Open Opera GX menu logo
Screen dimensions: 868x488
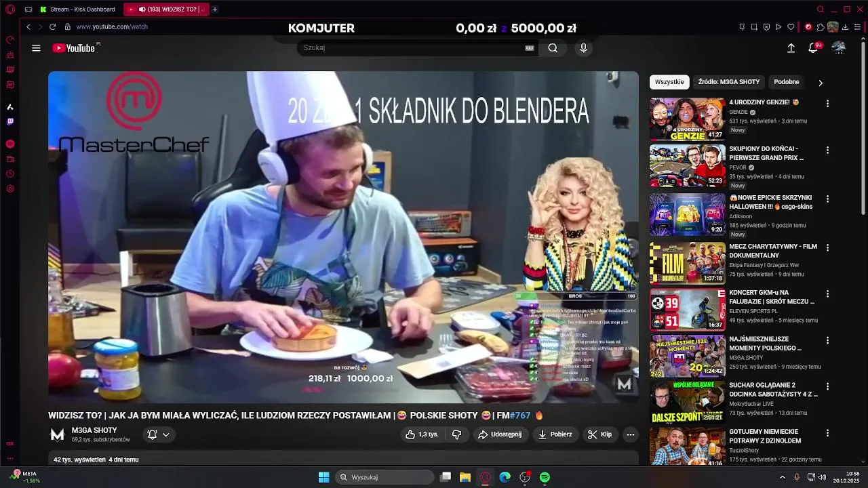pos(9,9)
